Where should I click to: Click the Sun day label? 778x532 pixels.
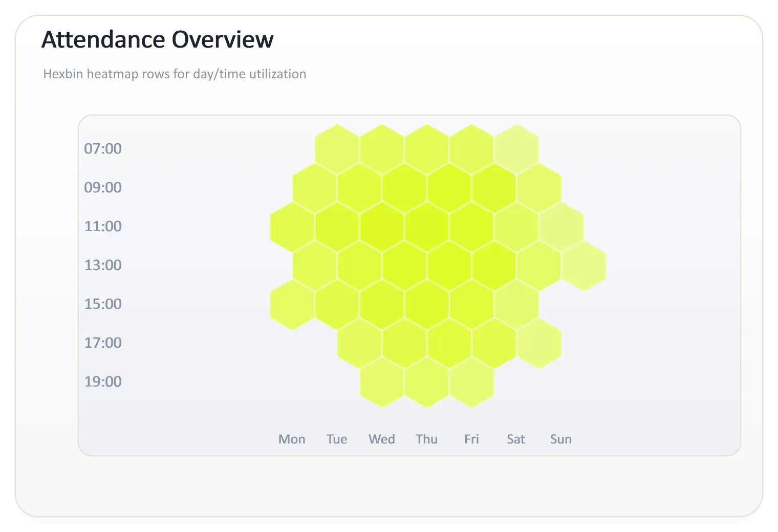click(x=561, y=439)
